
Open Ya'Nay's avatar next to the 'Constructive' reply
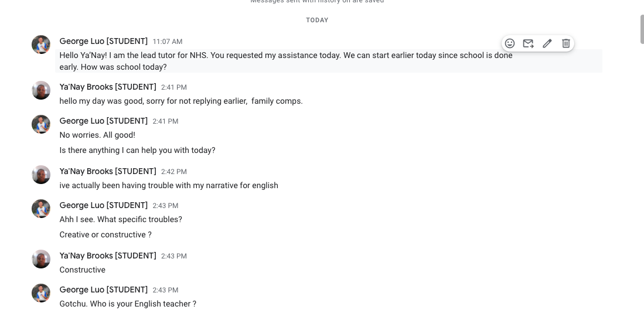tap(41, 259)
